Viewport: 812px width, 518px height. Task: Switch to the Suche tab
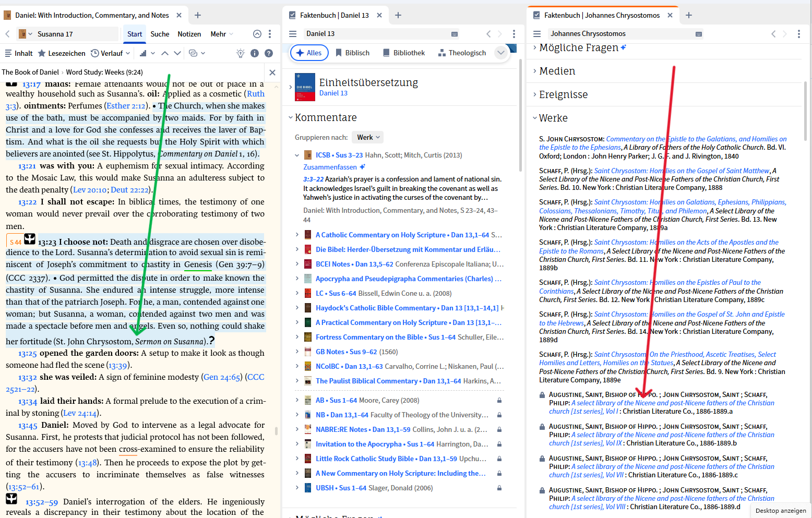[x=160, y=34]
